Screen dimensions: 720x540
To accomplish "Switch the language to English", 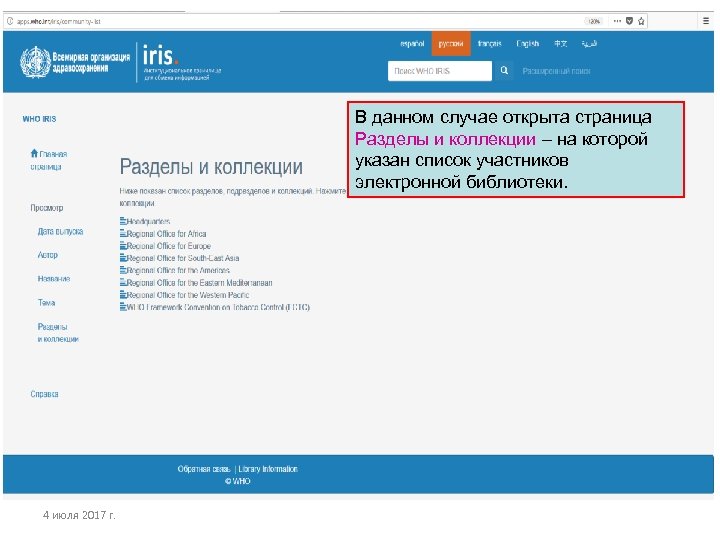I will (x=528, y=44).
